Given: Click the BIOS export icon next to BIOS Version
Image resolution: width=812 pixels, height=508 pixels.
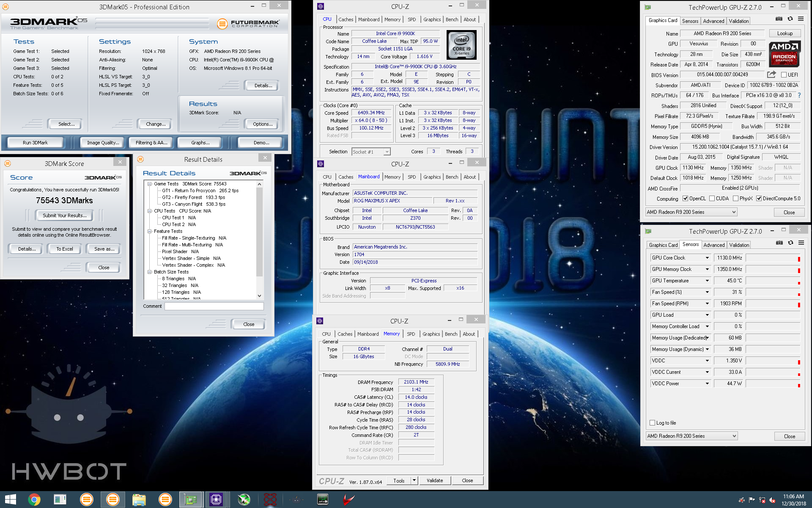Looking at the screenshot, I should (771, 75).
